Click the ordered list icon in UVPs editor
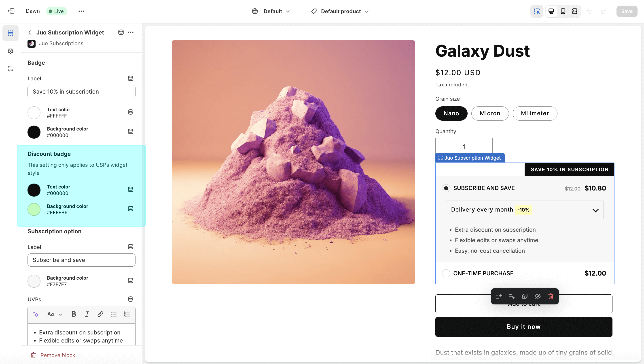 [127, 314]
